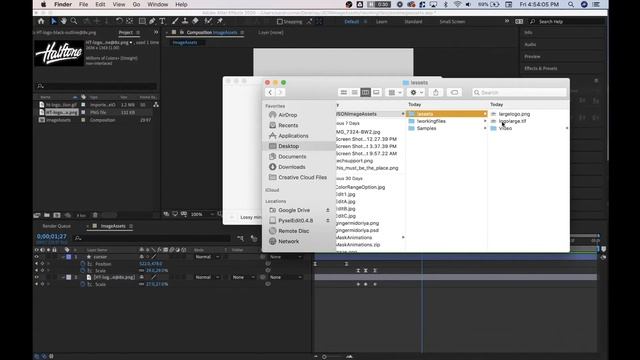
Task: Switch Finder to icon view
Action: [x=344, y=93]
